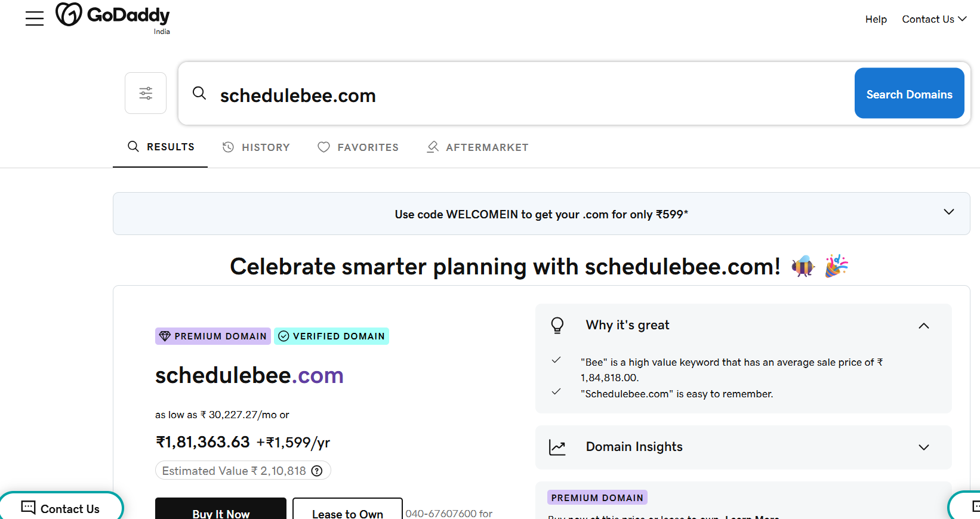980x519 pixels.
Task: Expand the WELCOMEIN promo code banner
Action: (948, 212)
